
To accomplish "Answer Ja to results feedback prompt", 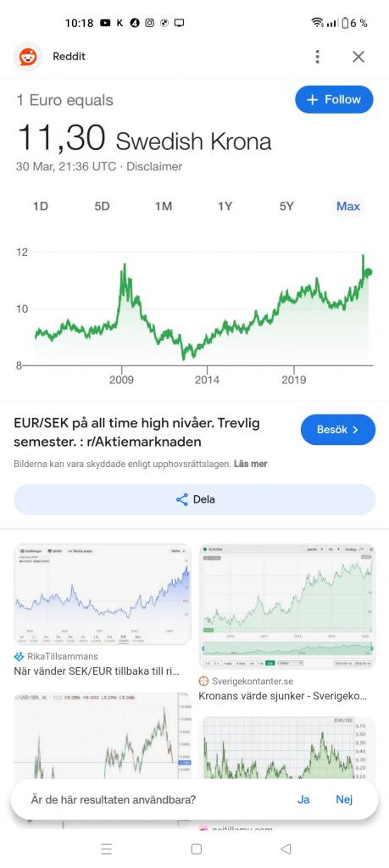I will pos(303,799).
